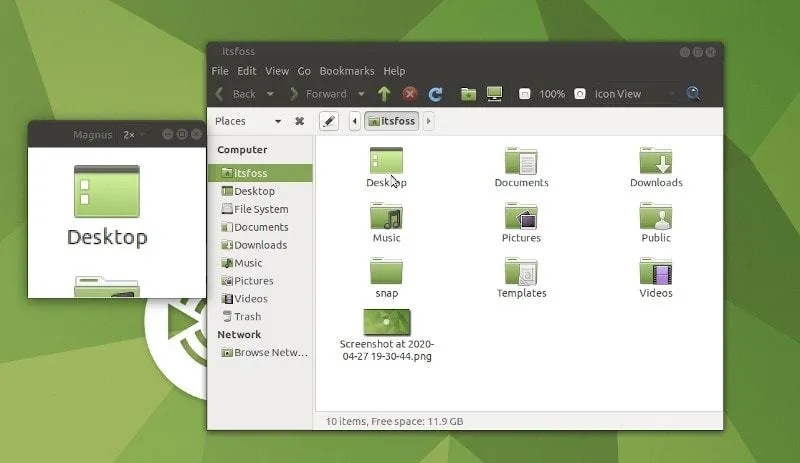Open the Bookmarks menu
The image size is (800, 463).
tap(347, 71)
